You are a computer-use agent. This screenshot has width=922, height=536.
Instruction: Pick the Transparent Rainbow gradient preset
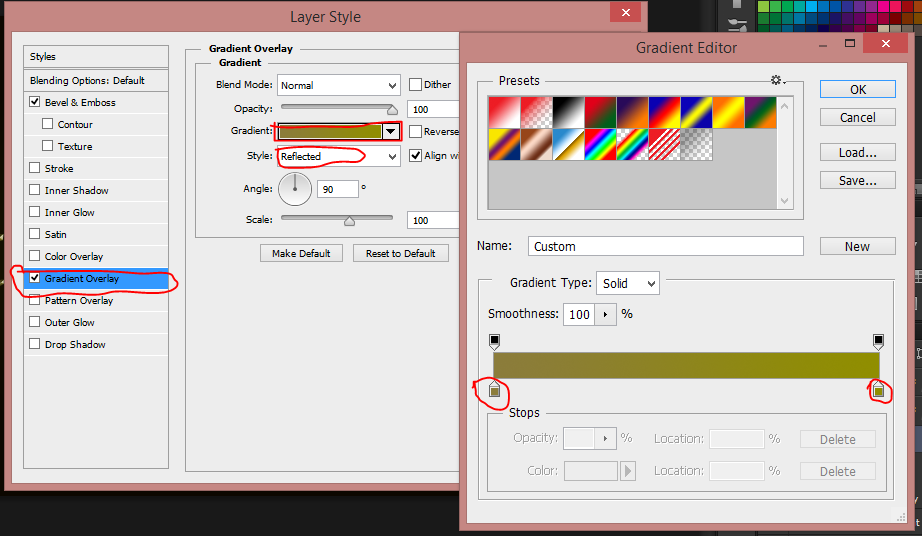633,145
